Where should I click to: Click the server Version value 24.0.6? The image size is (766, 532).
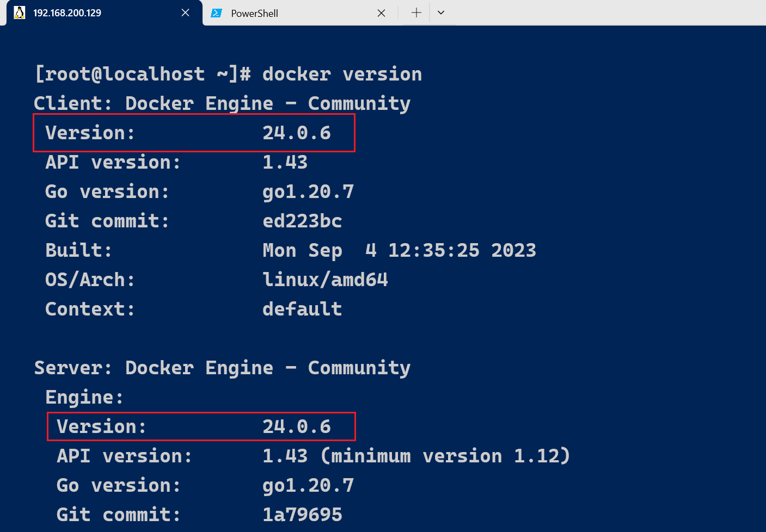tap(297, 426)
